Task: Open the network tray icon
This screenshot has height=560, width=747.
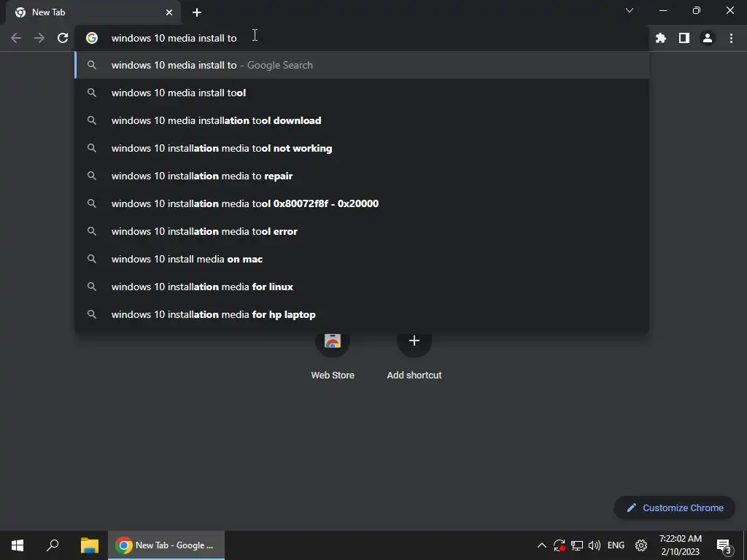Action: tap(577, 545)
